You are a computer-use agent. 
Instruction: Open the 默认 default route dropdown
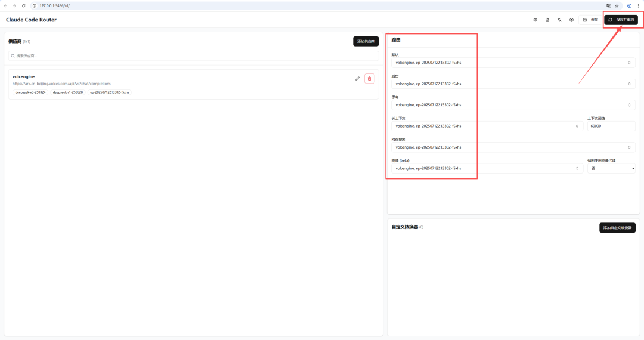tap(513, 63)
